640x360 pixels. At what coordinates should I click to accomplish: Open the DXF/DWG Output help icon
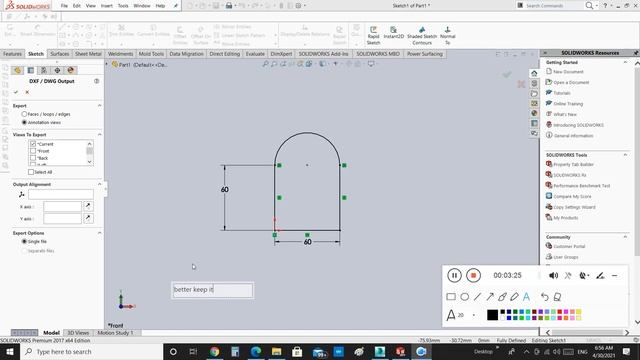coord(97,81)
